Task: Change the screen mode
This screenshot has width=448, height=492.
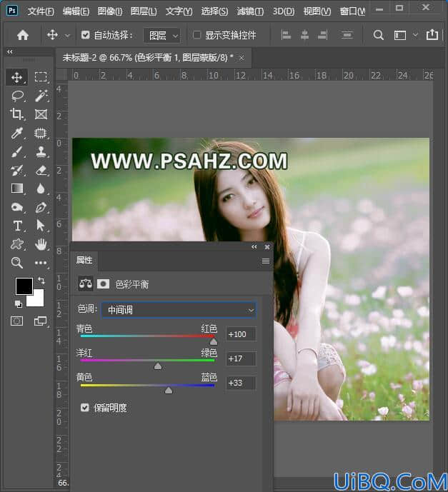Action: (x=40, y=321)
